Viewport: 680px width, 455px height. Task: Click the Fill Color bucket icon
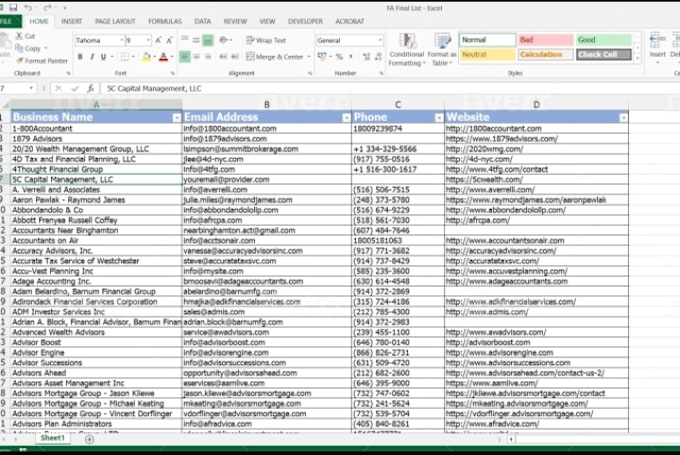[x=147, y=57]
